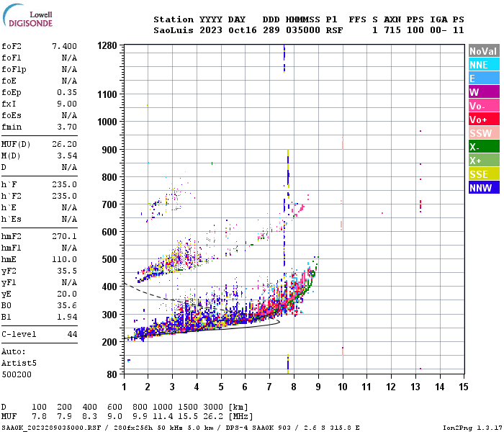Click the foEp value 0.35
This screenshot has width=504, height=432.
[67, 92]
